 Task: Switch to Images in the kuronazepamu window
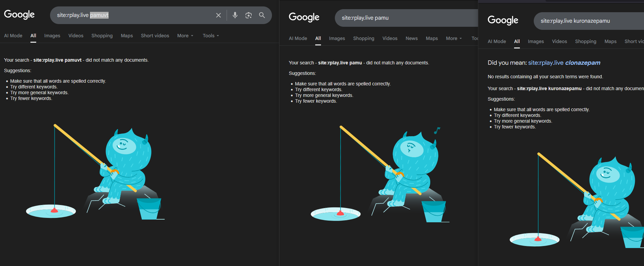coord(536,41)
